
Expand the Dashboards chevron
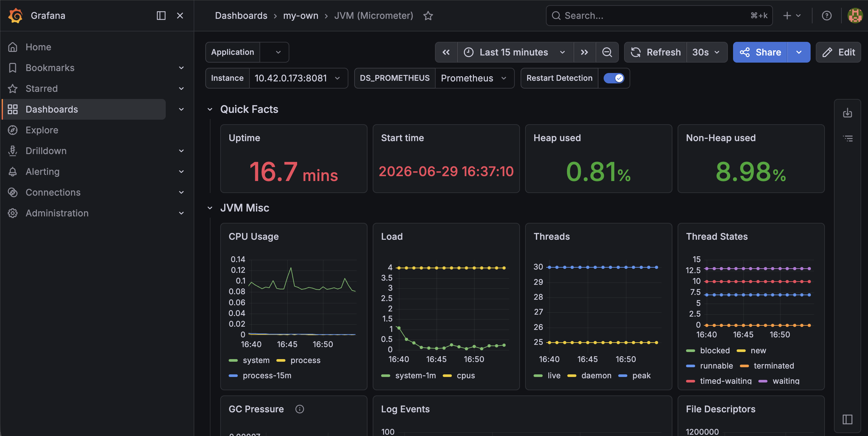(x=181, y=109)
